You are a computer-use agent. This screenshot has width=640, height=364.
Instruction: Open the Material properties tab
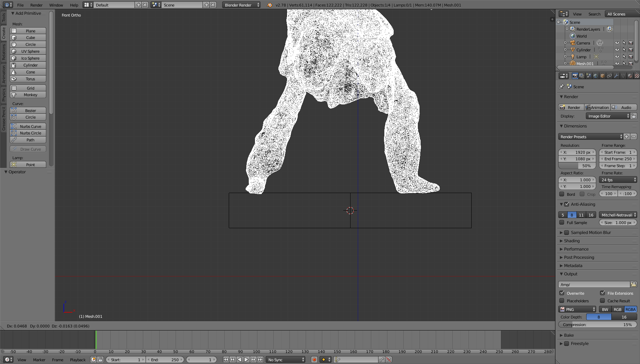[x=630, y=76]
